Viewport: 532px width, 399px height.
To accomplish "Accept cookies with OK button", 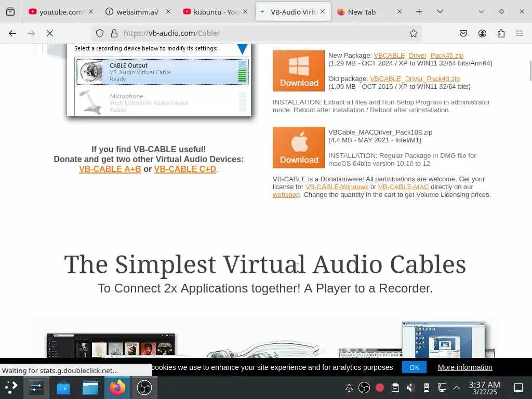I will coord(414,367).
